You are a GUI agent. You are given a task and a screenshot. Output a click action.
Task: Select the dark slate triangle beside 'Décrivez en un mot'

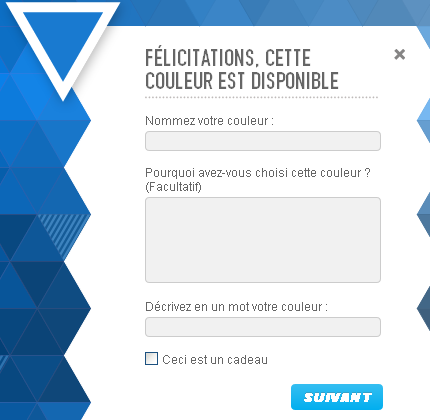tap(424, 309)
